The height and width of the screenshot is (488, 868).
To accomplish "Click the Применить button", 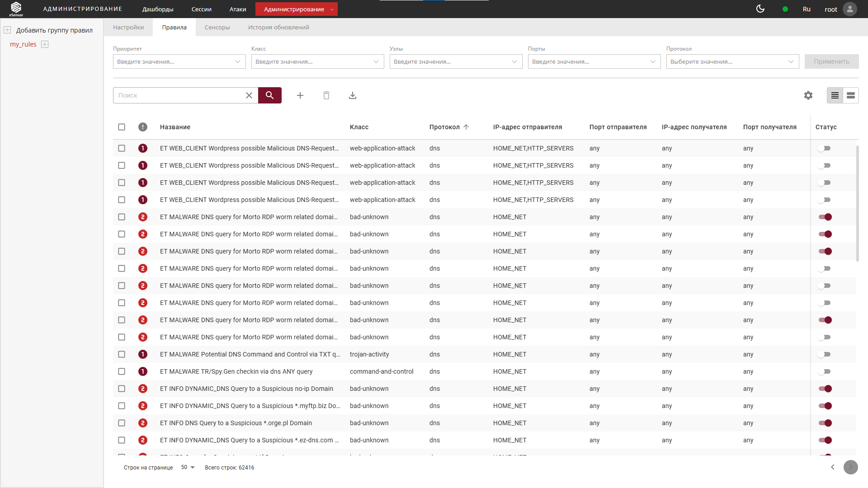I will click(831, 61).
